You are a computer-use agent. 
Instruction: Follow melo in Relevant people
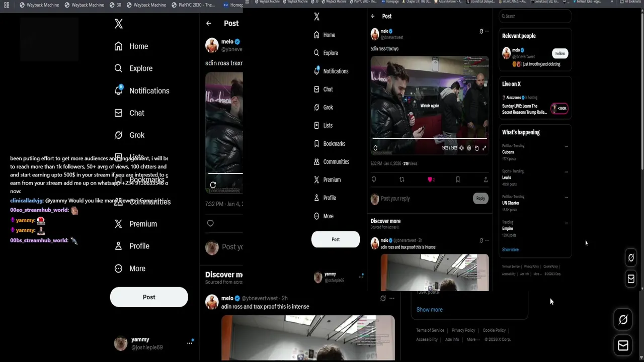559,53
